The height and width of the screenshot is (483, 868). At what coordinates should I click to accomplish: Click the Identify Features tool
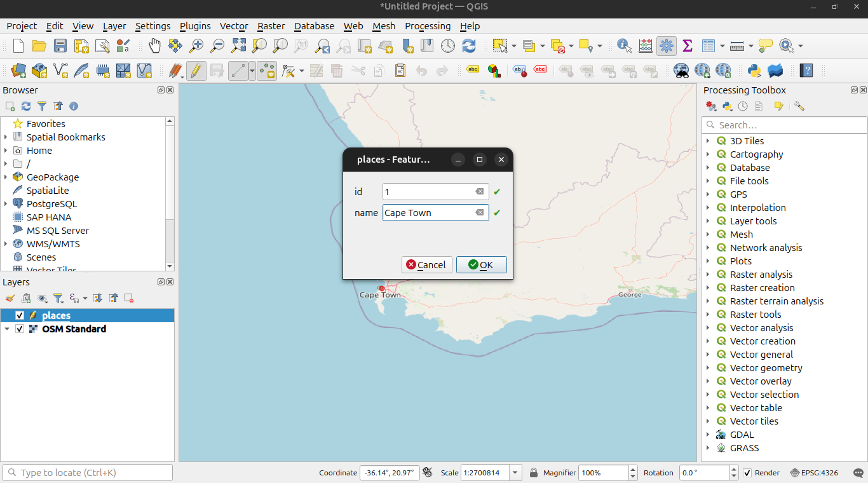[624, 46]
